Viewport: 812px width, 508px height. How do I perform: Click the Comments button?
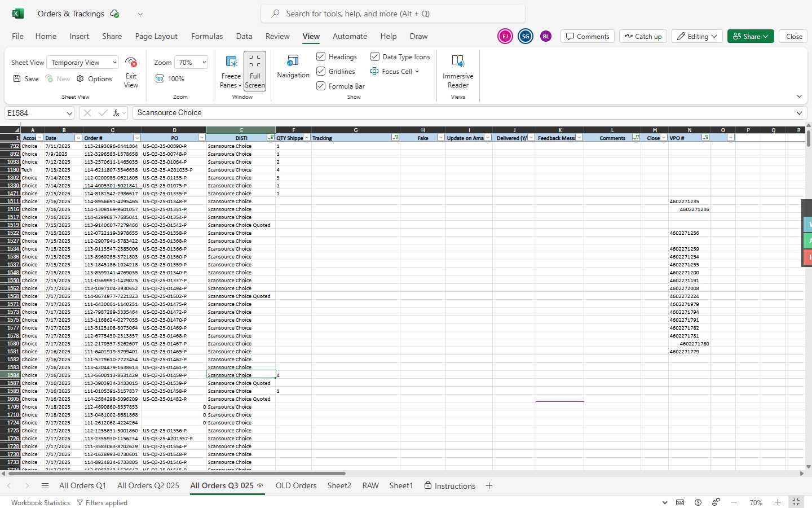tap(588, 36)
